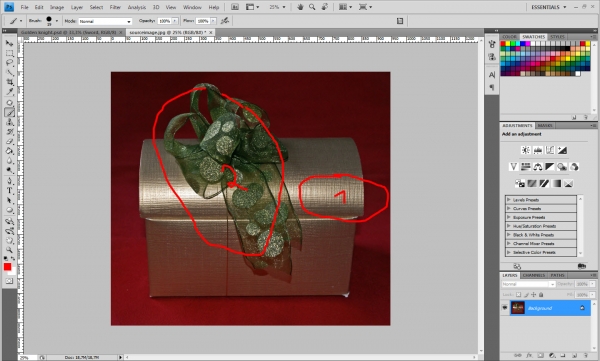Select the Clone Stamp tool
The image size is (600, 361).
[10, 122]
